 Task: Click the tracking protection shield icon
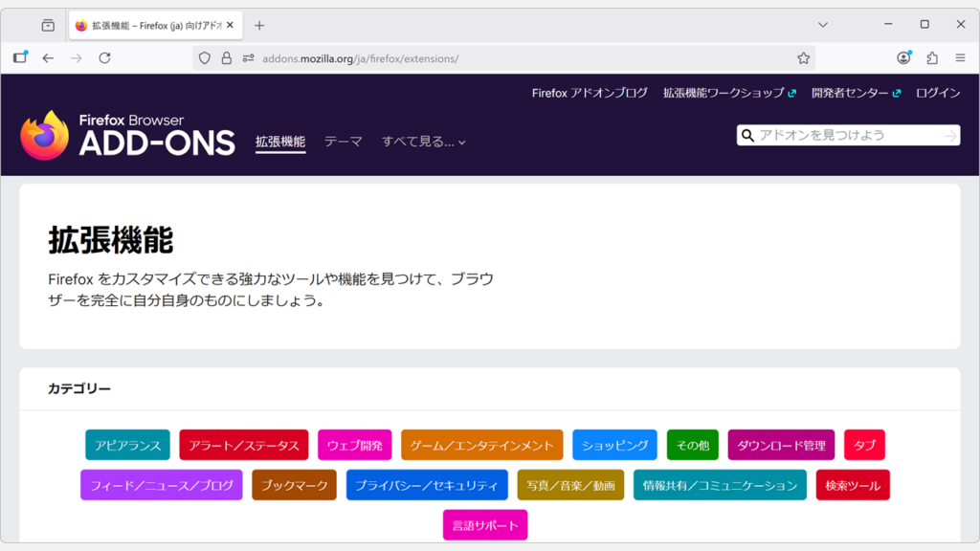[205, 58]
